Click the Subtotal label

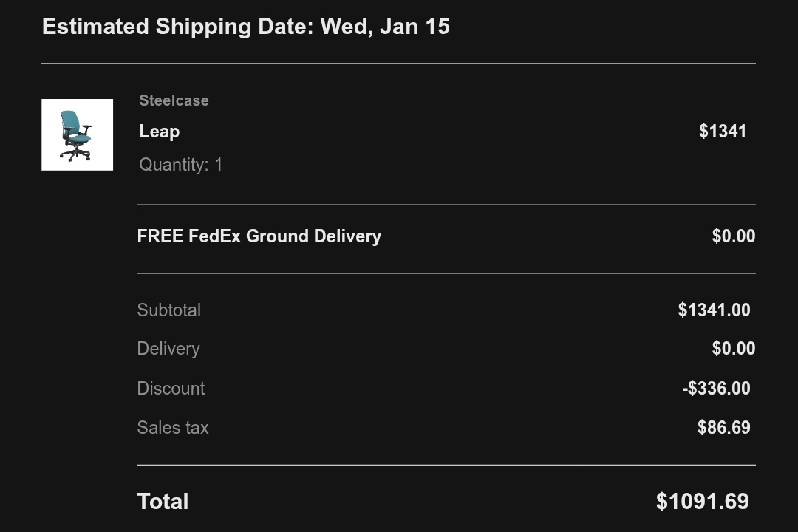click(169, 310)
